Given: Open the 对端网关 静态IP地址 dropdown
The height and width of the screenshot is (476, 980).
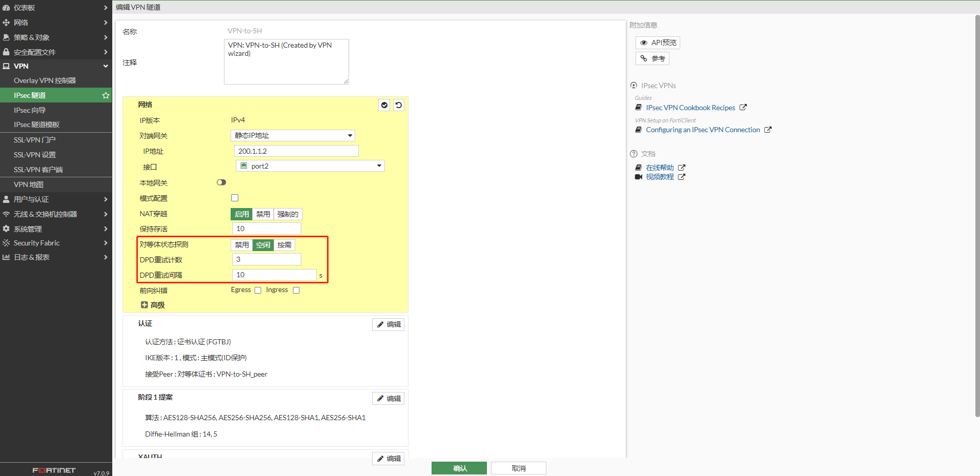Looking at the screenshot, I should click(x=293, y=135).
